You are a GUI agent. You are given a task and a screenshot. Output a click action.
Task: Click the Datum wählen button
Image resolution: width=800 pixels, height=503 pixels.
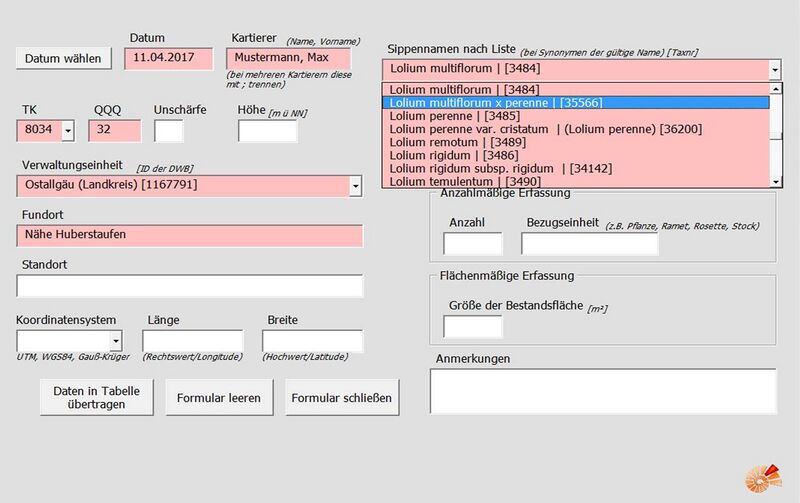pos(64,59)
